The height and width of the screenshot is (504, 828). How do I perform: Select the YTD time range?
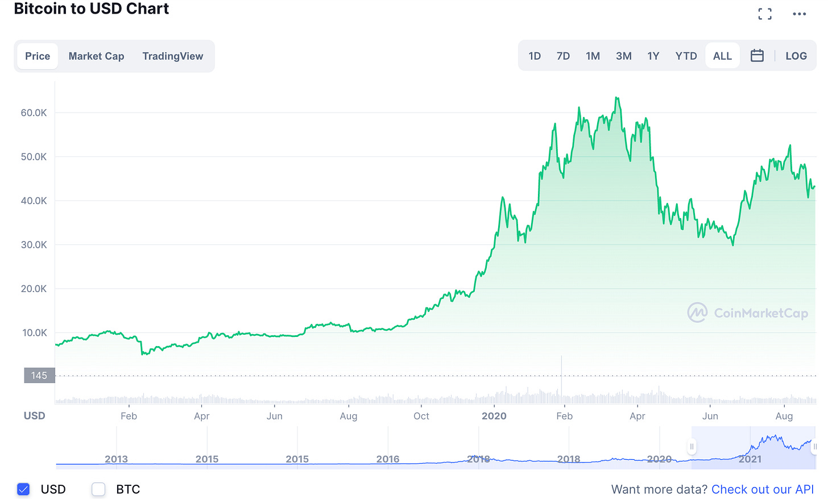(686, 56)
